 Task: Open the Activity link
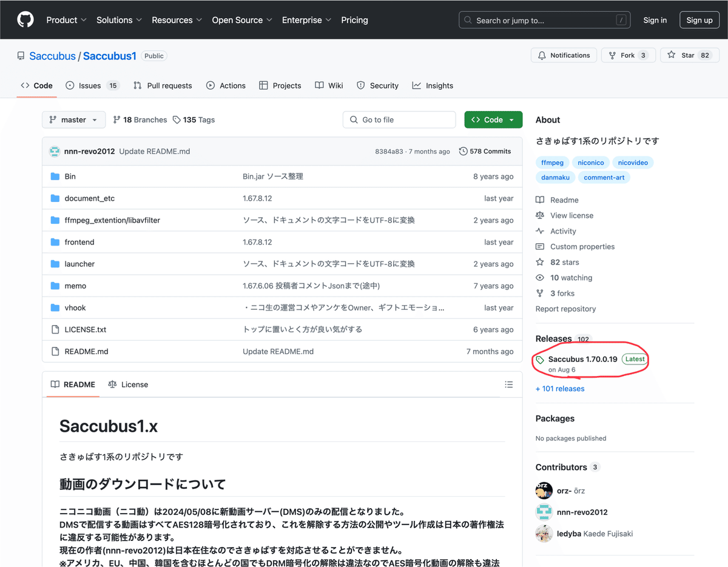pyautogui.click(x=556, y=231)
